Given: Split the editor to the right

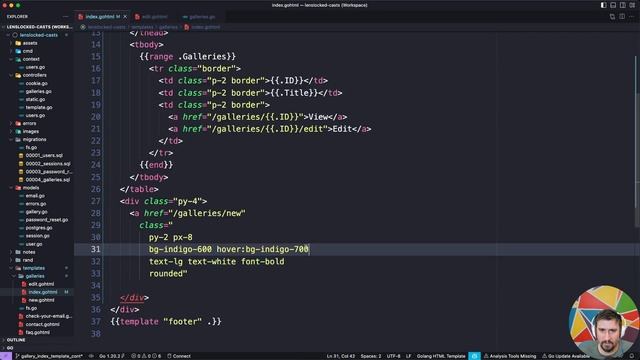Looking at the screenshot, I should pos(622,17).
